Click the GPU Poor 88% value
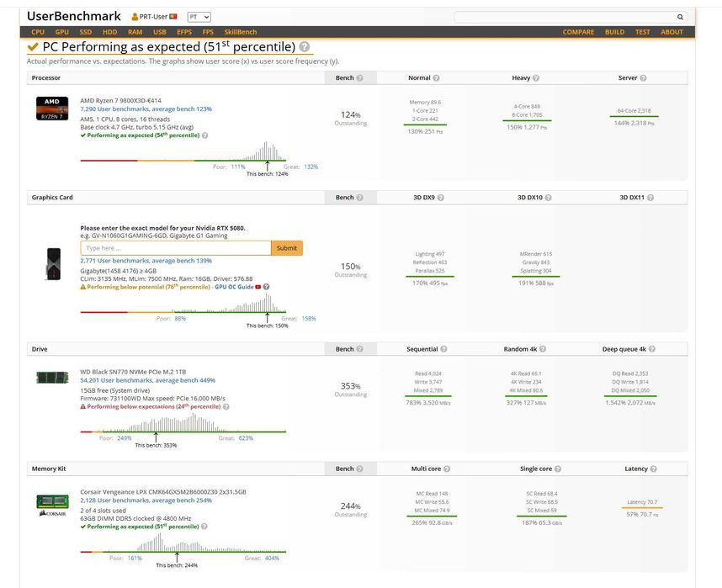 [x=180, y=318]
